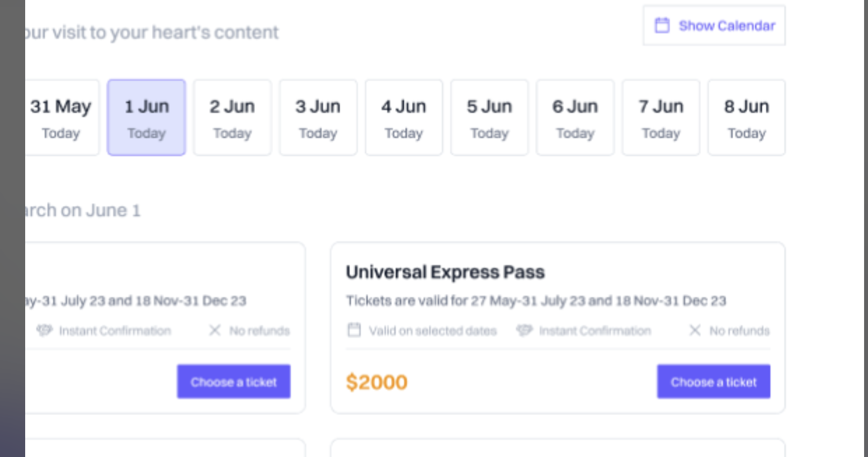Pick the 6 Jun date tile

click(x=575, y=118)
